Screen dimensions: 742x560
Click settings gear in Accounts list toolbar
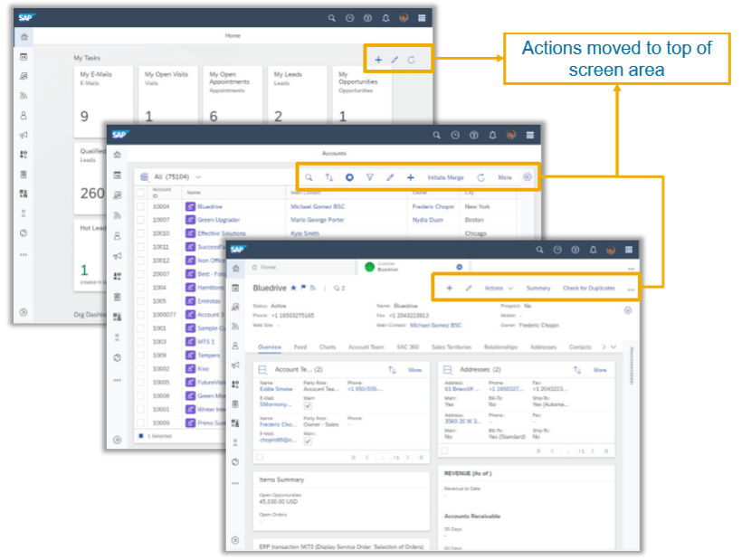click(349, 177)
